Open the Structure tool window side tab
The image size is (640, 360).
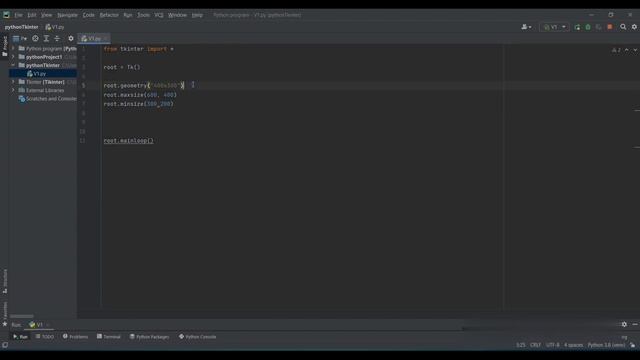4,281
